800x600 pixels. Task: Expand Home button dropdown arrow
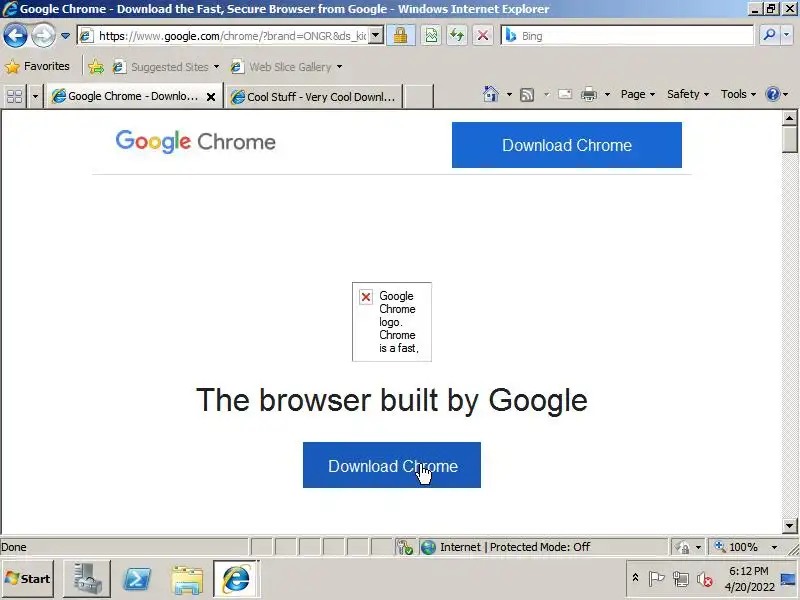[x=509, y=94]
